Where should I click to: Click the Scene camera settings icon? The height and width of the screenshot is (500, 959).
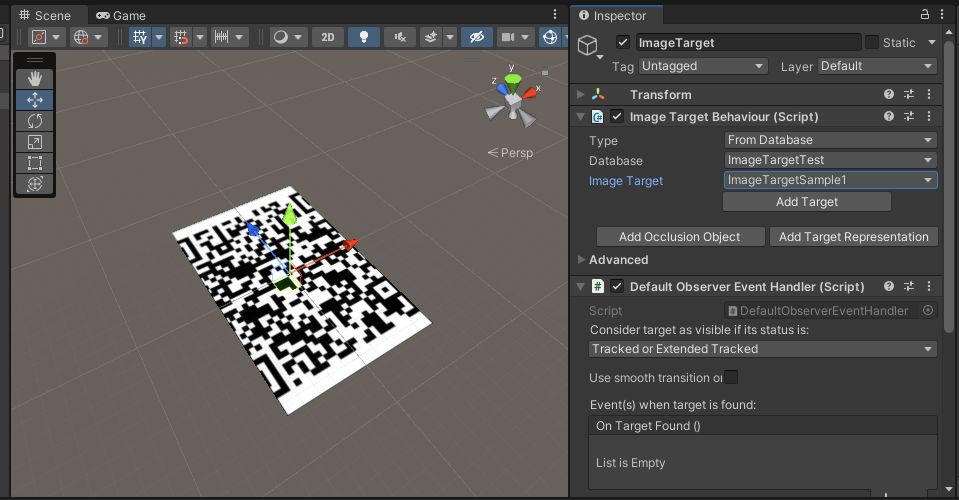pyautogui.click(x=508, y=37)
